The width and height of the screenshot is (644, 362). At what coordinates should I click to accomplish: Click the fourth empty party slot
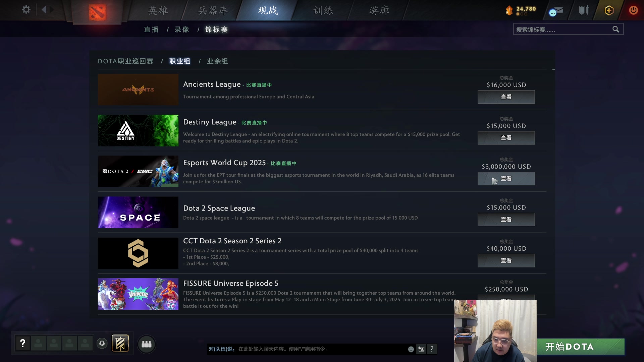(85, 343)
